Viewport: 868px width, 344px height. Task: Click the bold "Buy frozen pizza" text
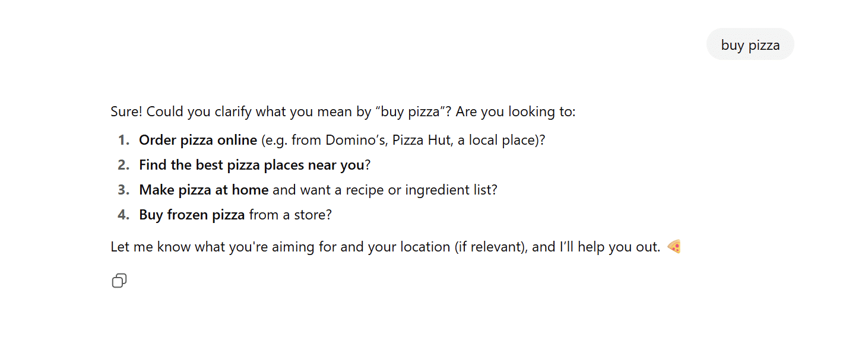[x=192, y=215]
